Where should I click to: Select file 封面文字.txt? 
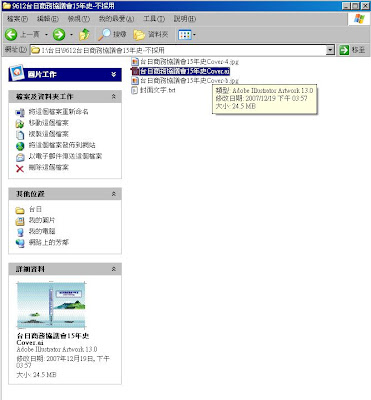[158, 90]
